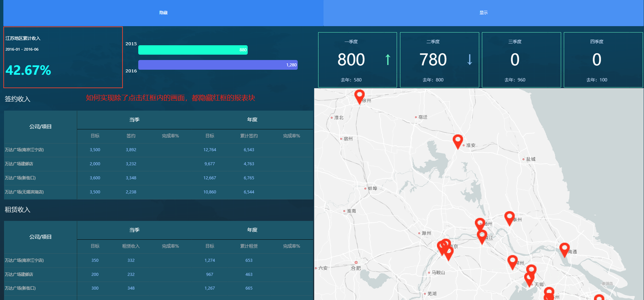Select the 二季度 value 780
This screenshot has height=300, width=644.
pos(433,60)
